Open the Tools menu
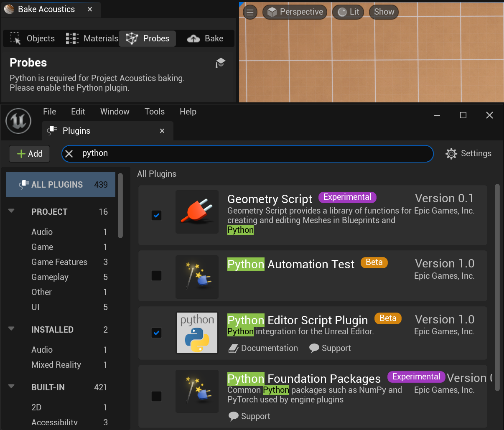Image resolution: width=504 pixels, height=430 pixels. click(154, 112)
